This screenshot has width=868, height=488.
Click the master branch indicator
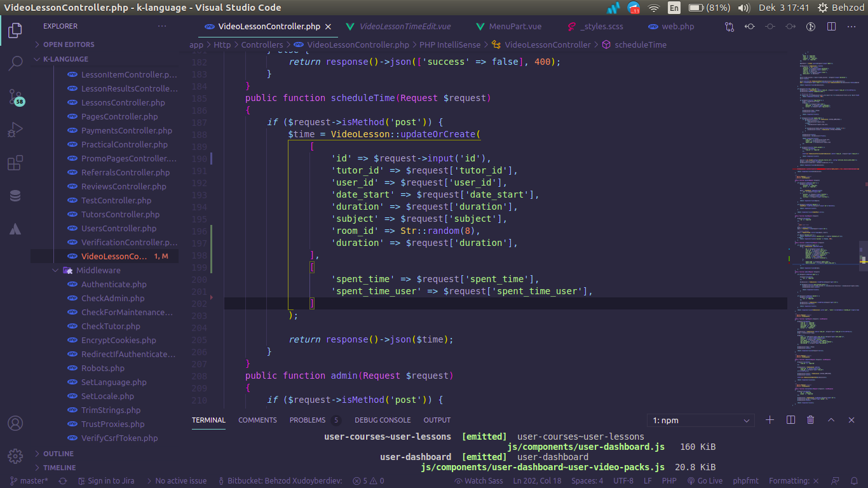(x=29, y=481)
